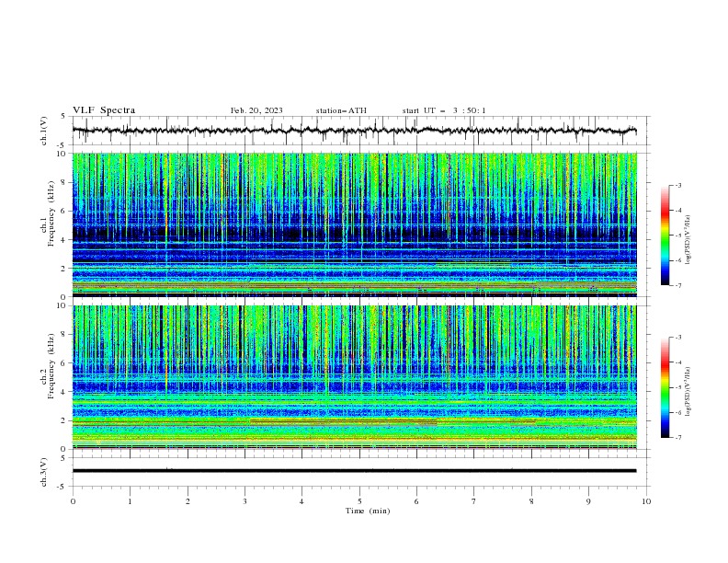This screenshot has width=728, height=563.
Task: Click time axis tick label '3'
Action: tap(245, 501)
